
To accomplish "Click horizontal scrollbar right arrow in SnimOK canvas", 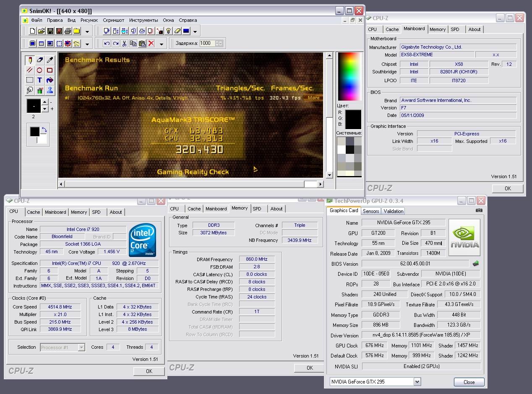I will pos(321,184).
